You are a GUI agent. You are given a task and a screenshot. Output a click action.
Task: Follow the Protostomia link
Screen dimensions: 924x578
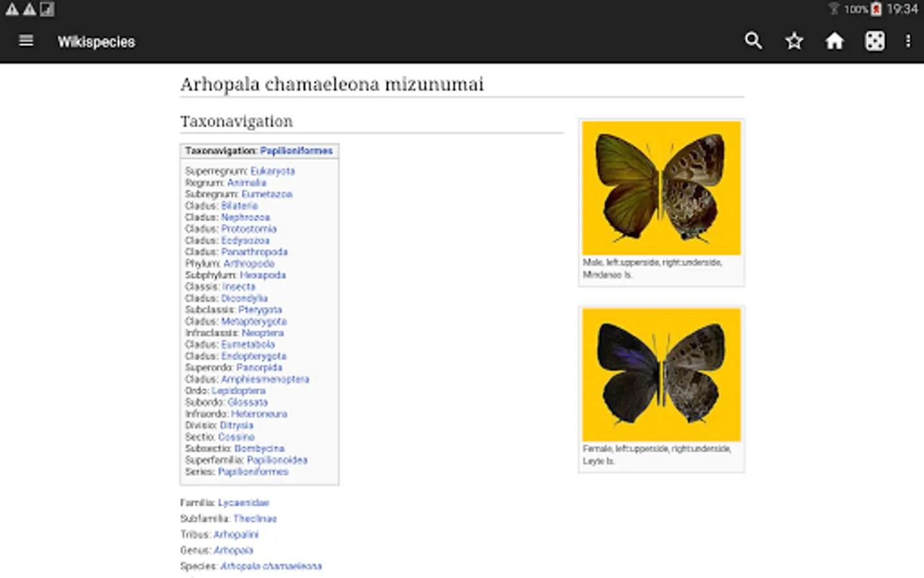click(249, 229)
